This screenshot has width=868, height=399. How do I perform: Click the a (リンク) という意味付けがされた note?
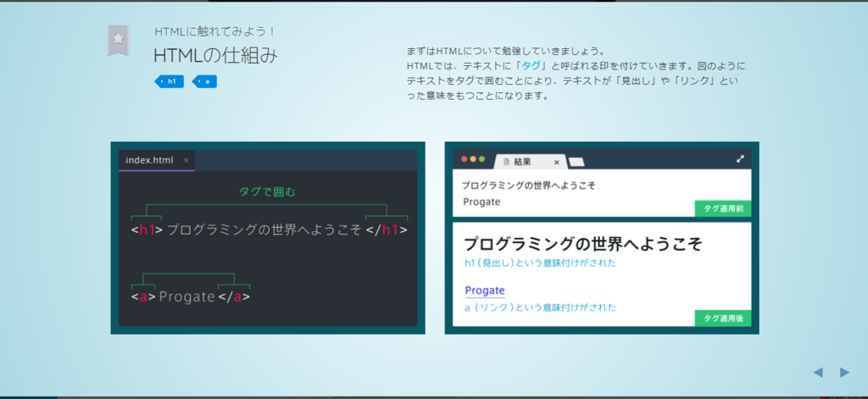click(540, 308)
